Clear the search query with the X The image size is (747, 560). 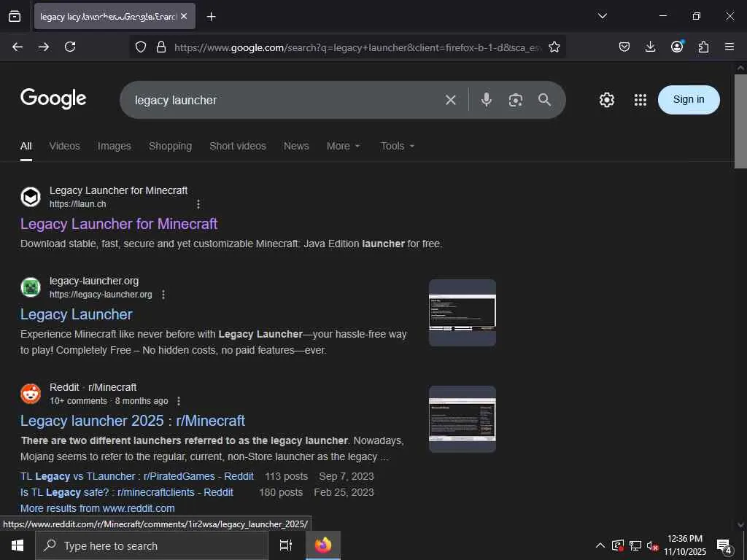coord(451,99)
